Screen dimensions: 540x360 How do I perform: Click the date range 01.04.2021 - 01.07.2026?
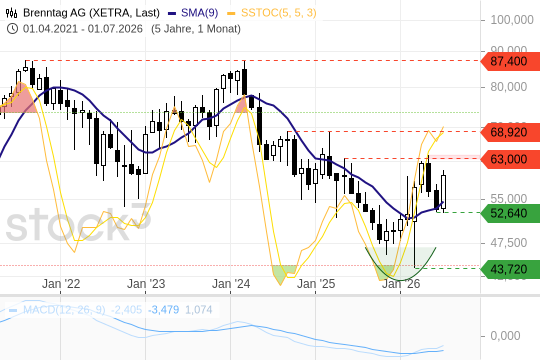[83, 29]
